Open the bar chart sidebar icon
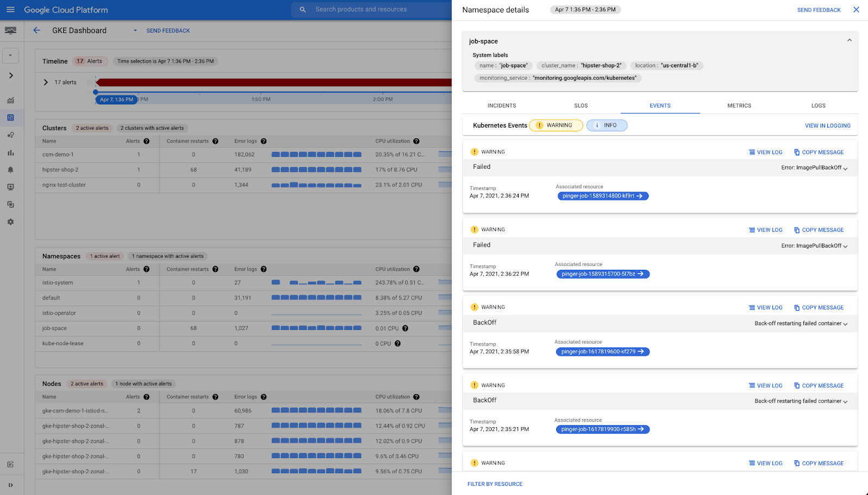Screen dimensions: 868x495 (x=10, y=153)
